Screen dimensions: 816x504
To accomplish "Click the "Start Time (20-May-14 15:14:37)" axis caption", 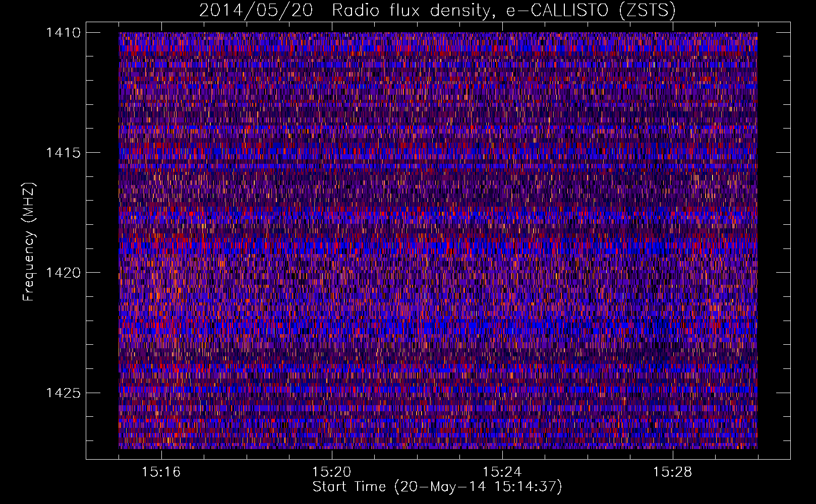I will 437,487.
